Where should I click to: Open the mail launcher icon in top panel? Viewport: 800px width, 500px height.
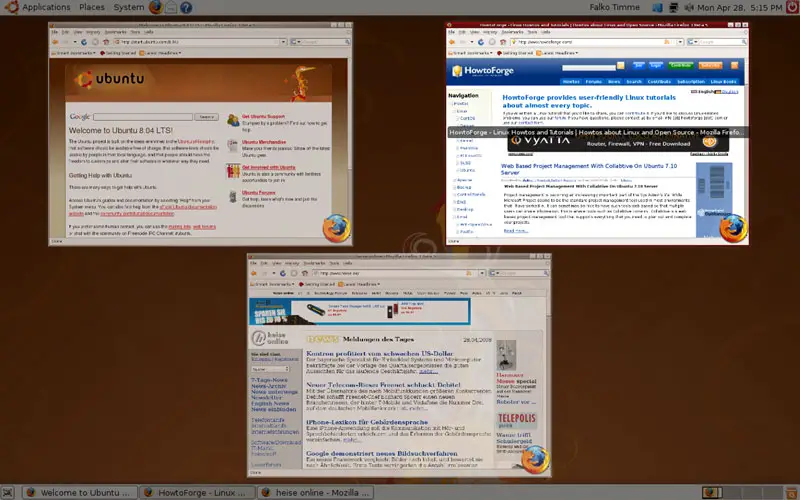tap(171, 8)
